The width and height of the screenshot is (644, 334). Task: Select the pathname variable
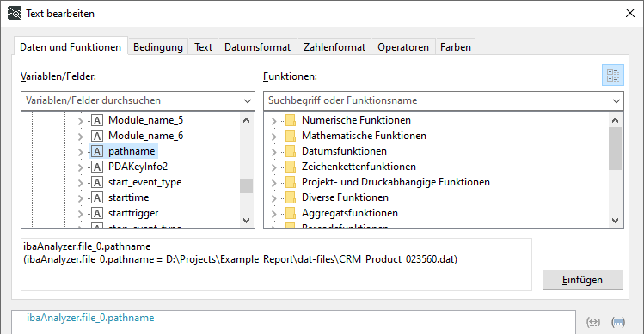[132, 151]
